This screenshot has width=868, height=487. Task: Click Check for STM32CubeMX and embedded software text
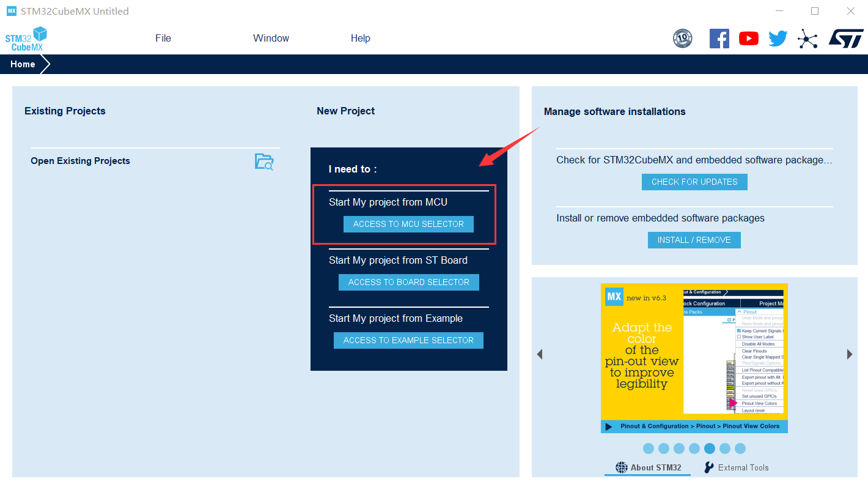point(694,160)
